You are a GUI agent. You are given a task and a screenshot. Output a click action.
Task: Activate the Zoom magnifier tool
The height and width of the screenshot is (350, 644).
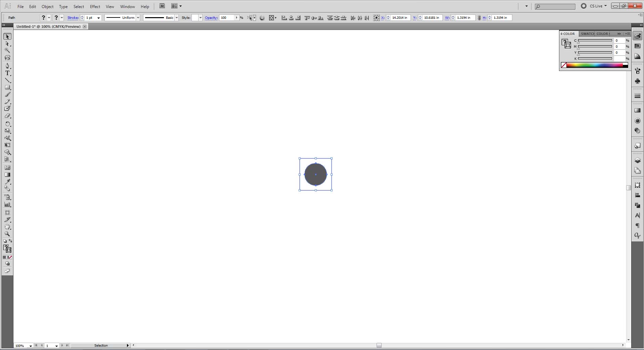[x=7, y=234]
